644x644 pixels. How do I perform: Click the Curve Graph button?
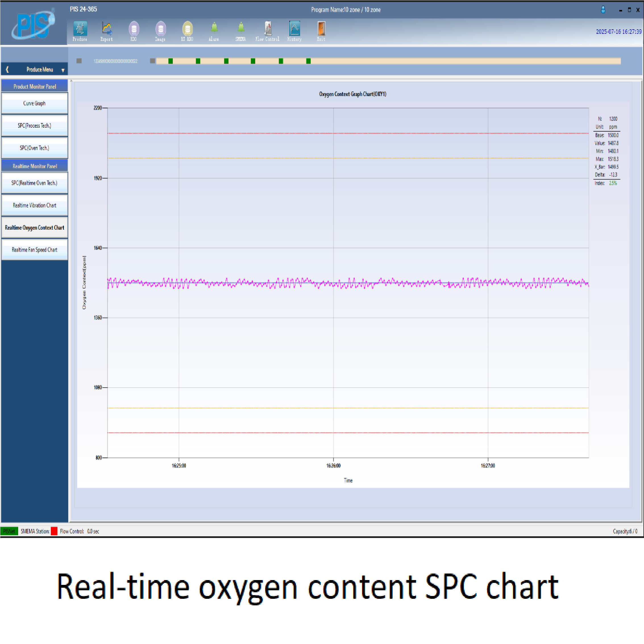(35, 103)
